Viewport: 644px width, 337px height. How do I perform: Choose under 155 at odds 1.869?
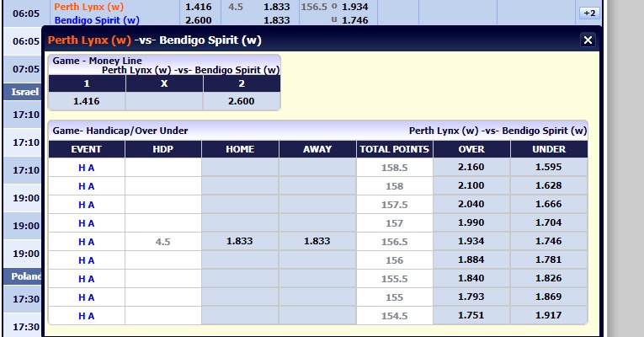pos(549,297)
